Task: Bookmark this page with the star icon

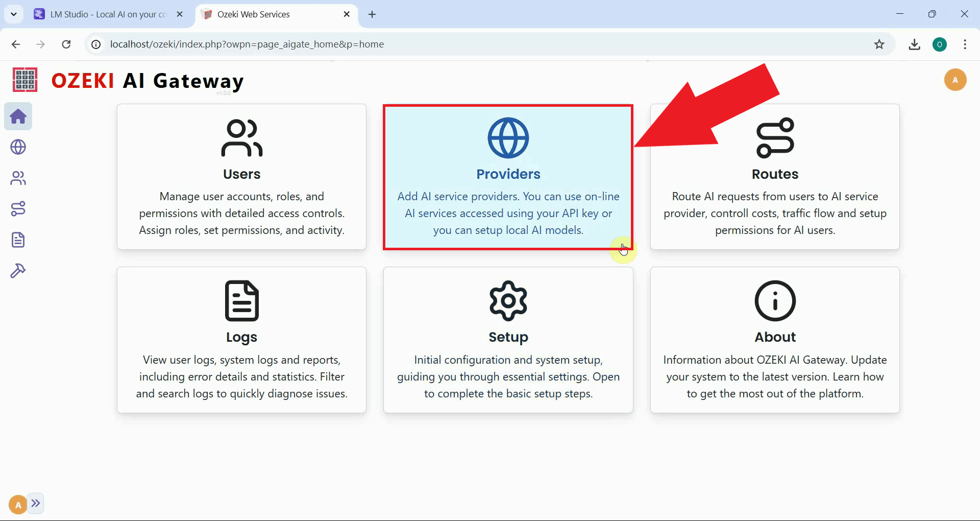Action: click(879, 44)
